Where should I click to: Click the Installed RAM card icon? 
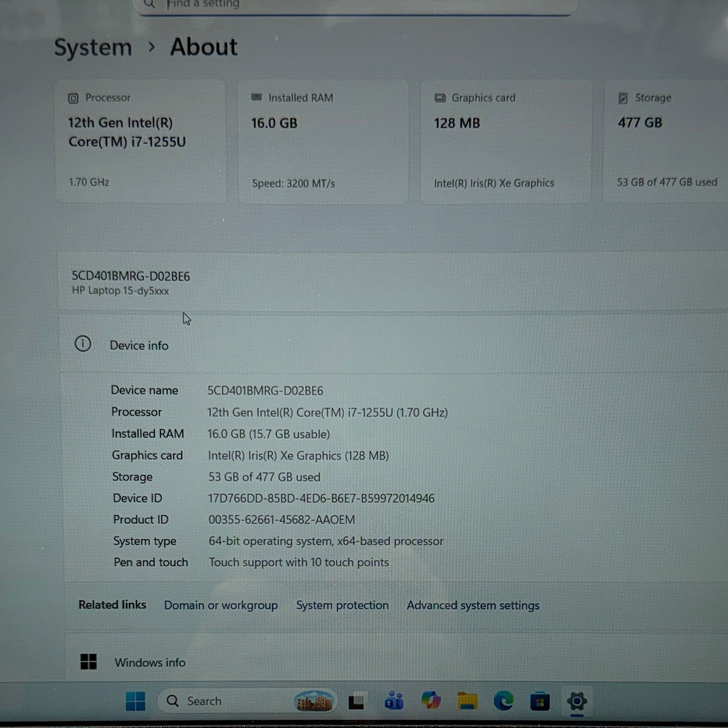point(257,97)
